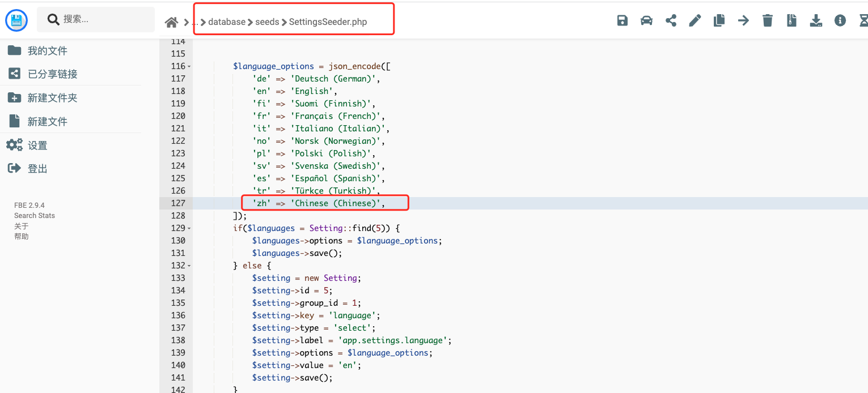Click the trash delete icon
This screenshot has height=393, width=868.
[x=768, y=21]
